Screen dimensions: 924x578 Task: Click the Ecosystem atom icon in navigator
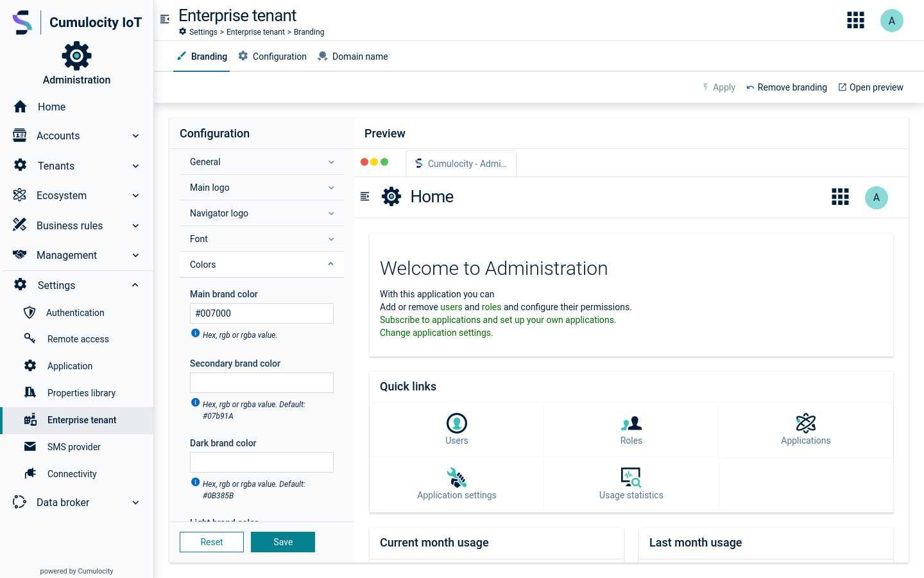[x=20, y=195]
